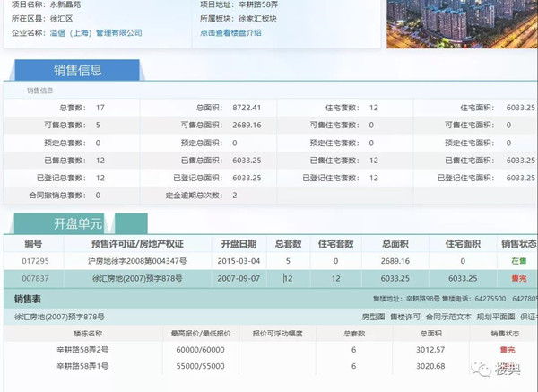The image size is (538, 392).
Task: Open the 溢倡（上海）管理有限公司 company link
Action: (96, 33)
